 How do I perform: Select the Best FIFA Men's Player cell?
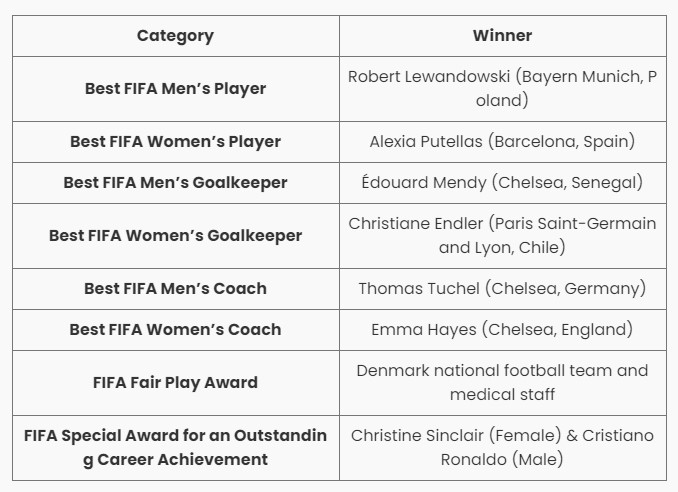(x=176, y=89)
